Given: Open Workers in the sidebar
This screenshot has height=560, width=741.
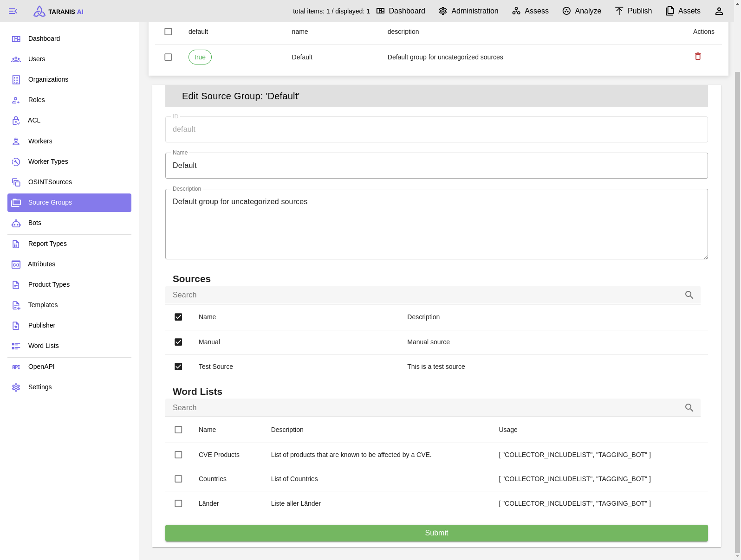Looking at the screenshot, I should tap(70, 141).
